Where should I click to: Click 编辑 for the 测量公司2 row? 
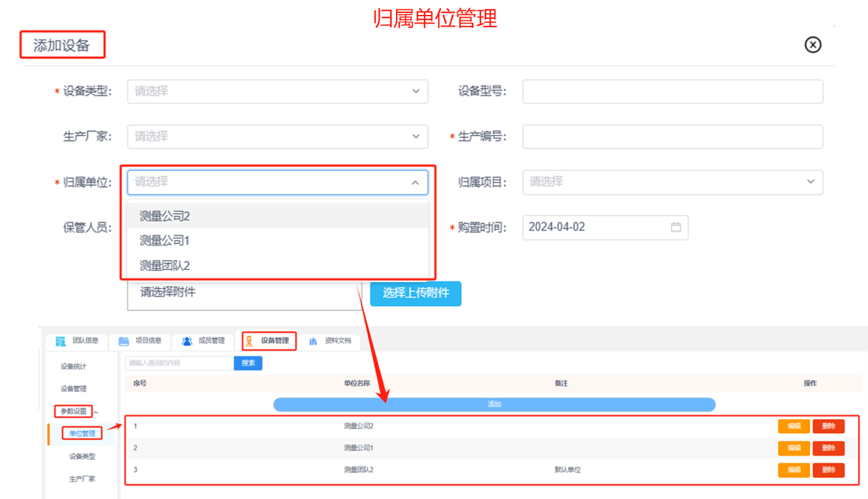[793, 426]
